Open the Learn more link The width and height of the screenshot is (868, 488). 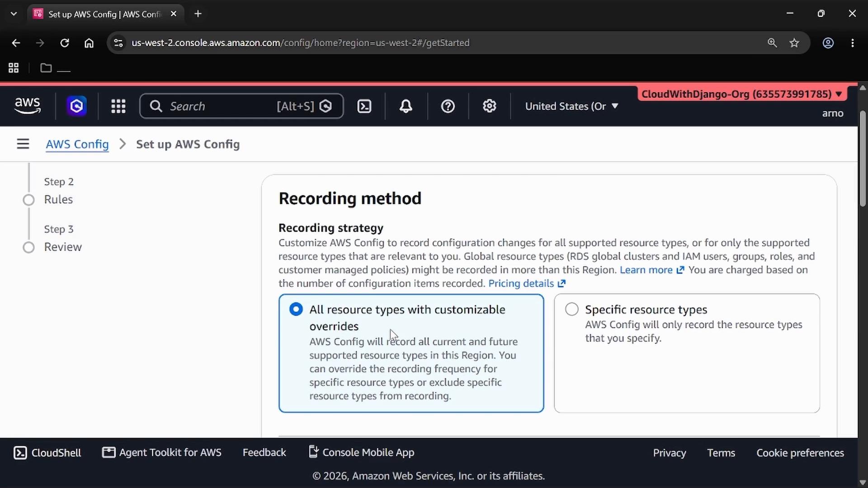[x=652, y=270]
